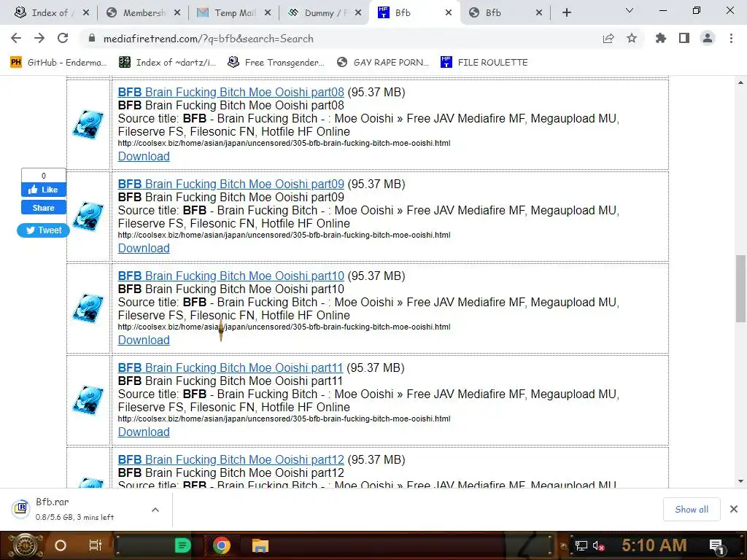Open the part11 result title link
This screenshot has width=747, height=560.
(x=230, y=367)
